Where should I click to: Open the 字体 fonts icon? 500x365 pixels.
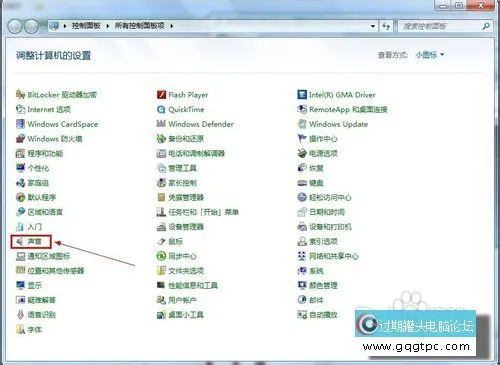21,329
